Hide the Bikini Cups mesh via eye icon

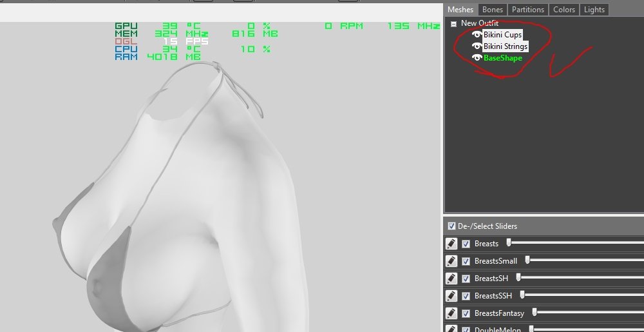click(x=477, y=35)
